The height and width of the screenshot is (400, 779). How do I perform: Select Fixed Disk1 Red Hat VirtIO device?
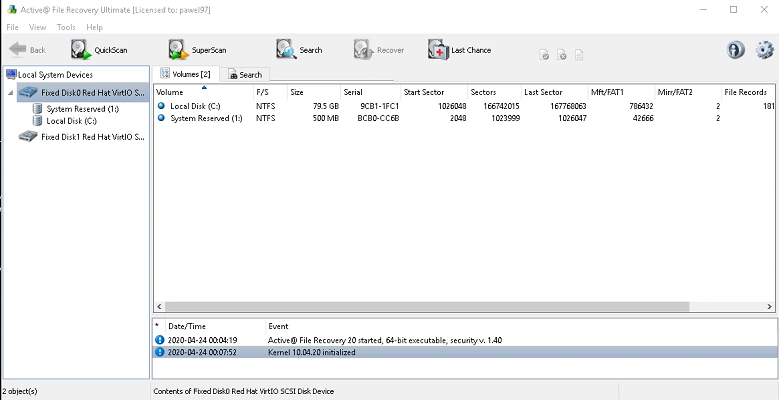(92, 137)
